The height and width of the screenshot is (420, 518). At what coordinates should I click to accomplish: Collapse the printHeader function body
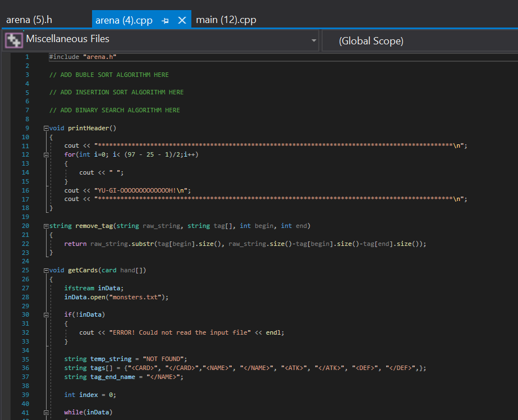45,127
